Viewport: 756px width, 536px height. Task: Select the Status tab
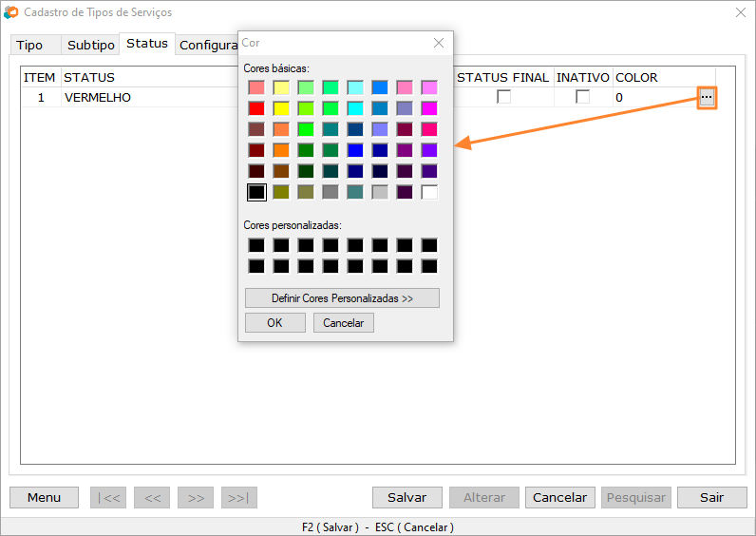[147, 44]
